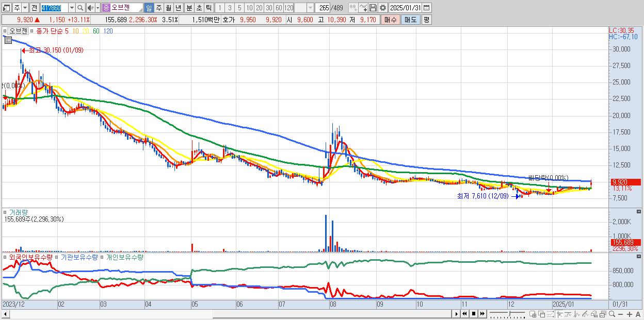644x320 pixels.
Task: Open dropdown arrow beside speaker icon
Action: tap(98, 8)
